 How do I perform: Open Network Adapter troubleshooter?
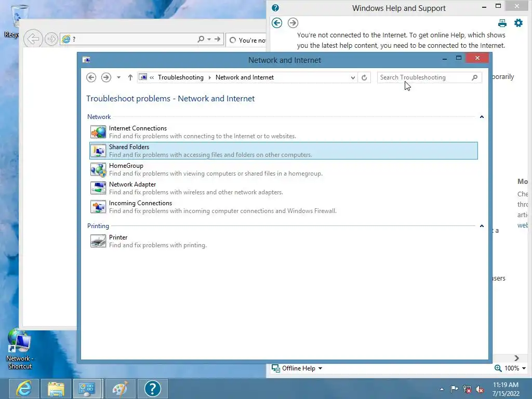pyautogui.click(x=284, y=188)
